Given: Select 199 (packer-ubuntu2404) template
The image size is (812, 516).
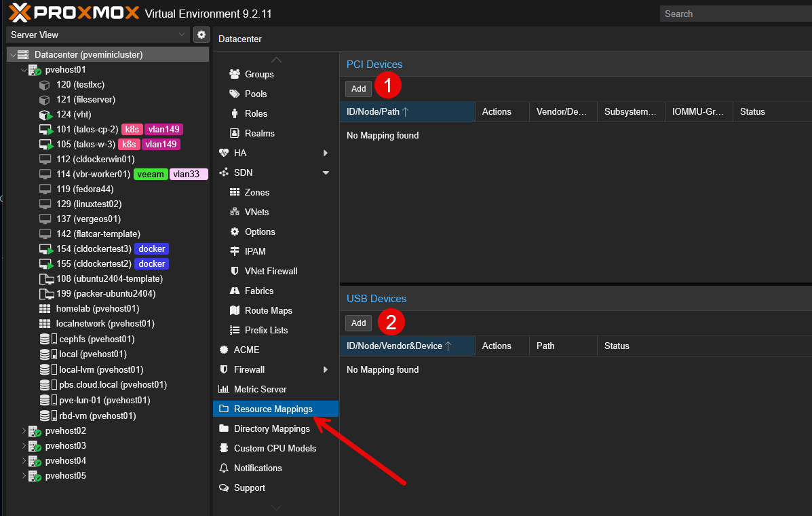Looking at the screenshot, I should coord(108,294).
